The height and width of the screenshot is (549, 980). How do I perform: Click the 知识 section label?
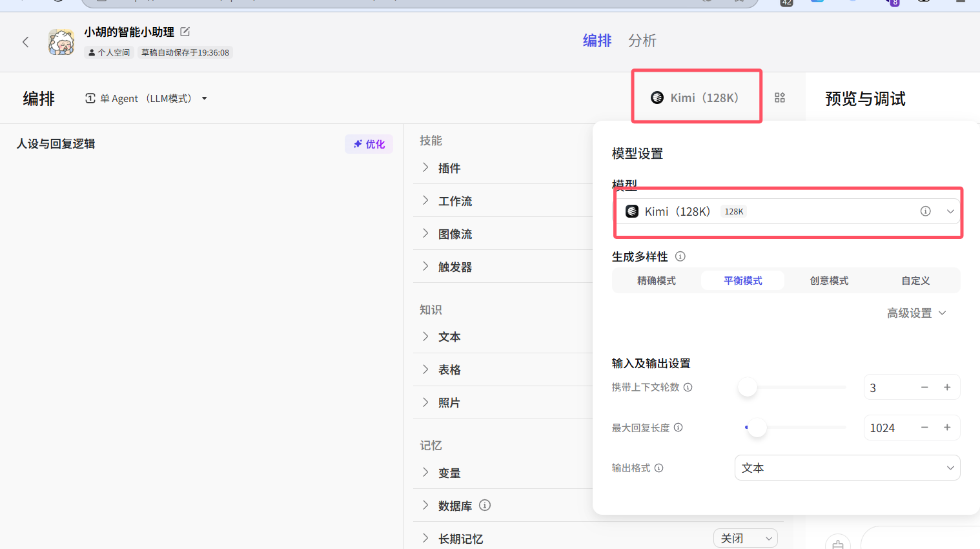[x=431, y=310]
